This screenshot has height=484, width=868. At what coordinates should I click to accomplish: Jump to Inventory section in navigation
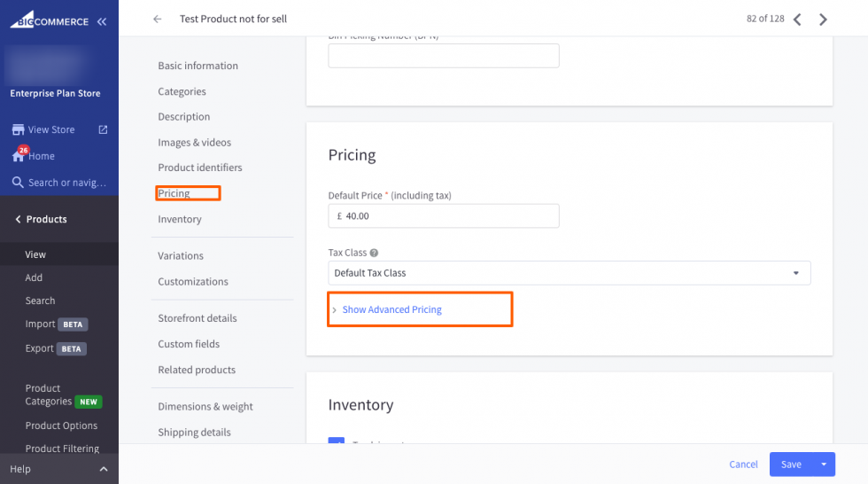(x=180, y=219)
